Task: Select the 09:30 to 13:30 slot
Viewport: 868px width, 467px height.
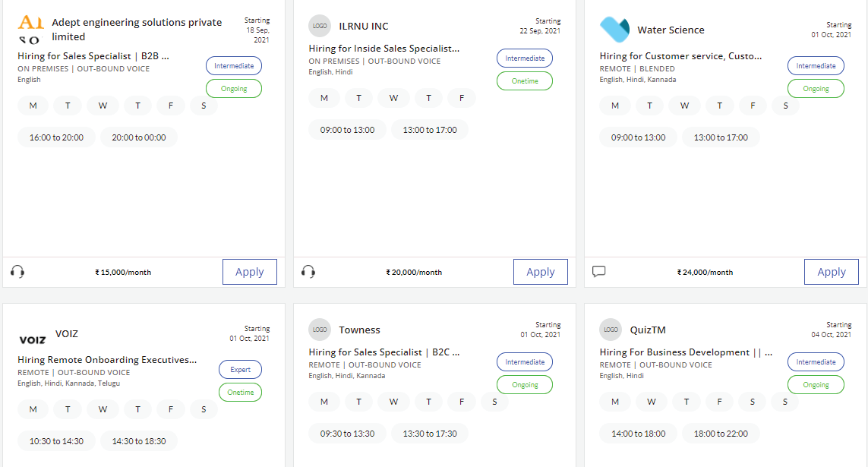Action: (347, 434)
